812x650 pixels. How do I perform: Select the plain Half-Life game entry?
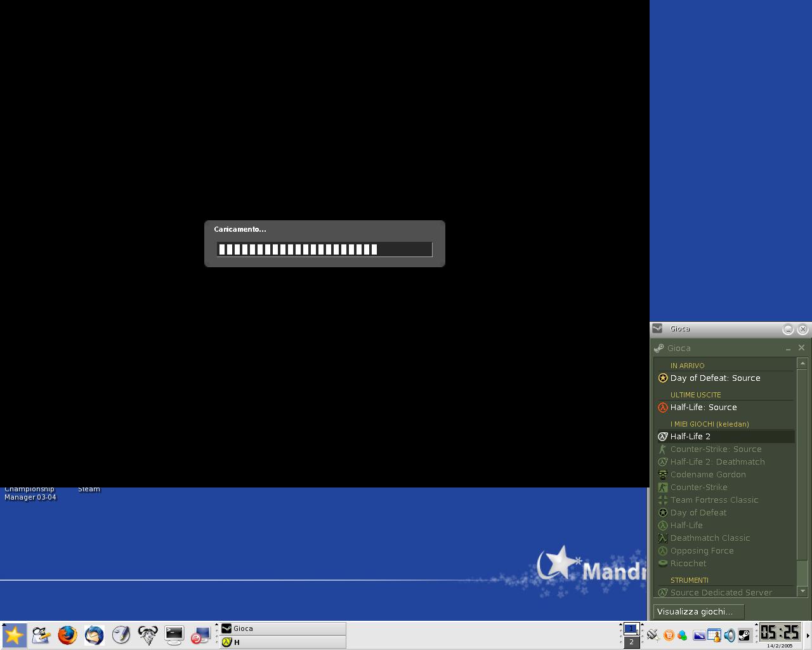(x=725, y=525)
